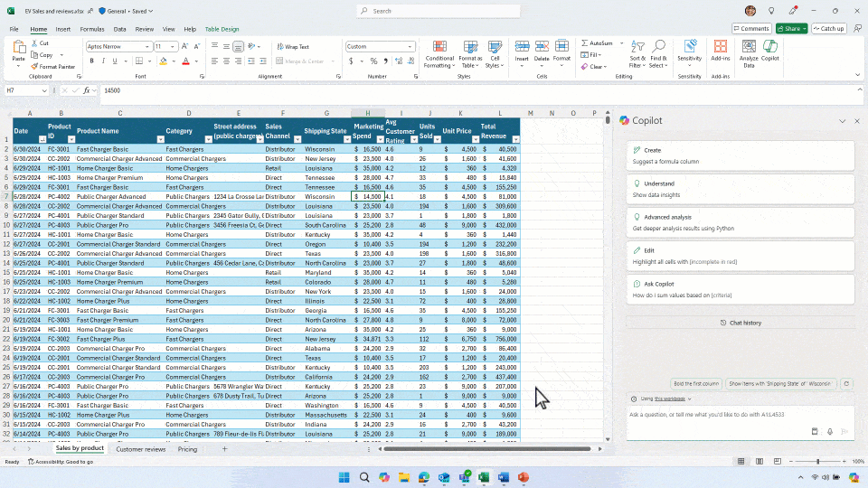This screenshot has height=488, width=868.
Task: Click the zoom slider in status bar
Action: [x=817, y=462]
